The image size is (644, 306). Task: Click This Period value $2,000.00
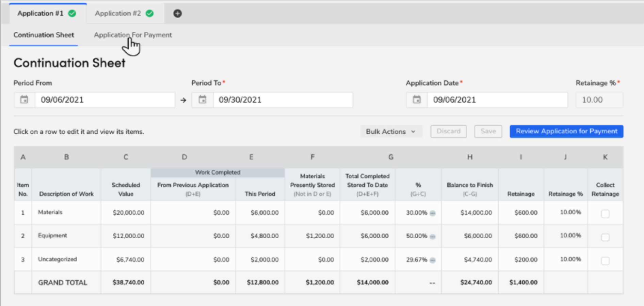(264, 260)
